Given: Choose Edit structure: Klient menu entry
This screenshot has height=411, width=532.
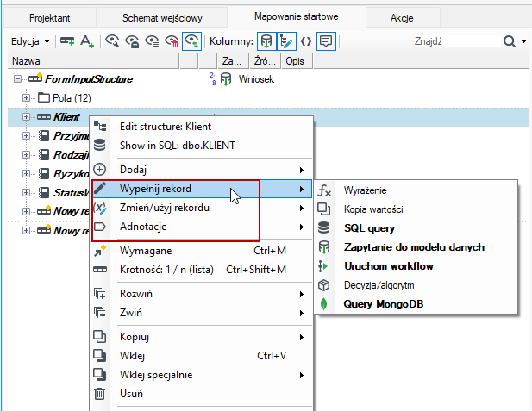Looking at the screenshot, I should 202,127.
